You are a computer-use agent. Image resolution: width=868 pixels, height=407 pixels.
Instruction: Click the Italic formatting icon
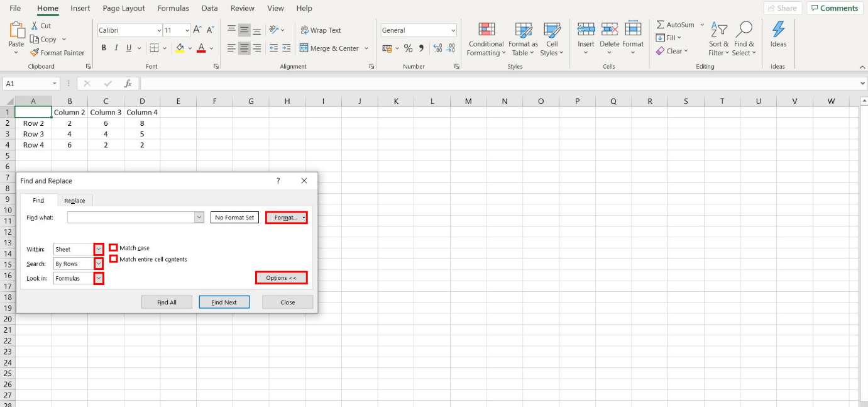point(116,48)
